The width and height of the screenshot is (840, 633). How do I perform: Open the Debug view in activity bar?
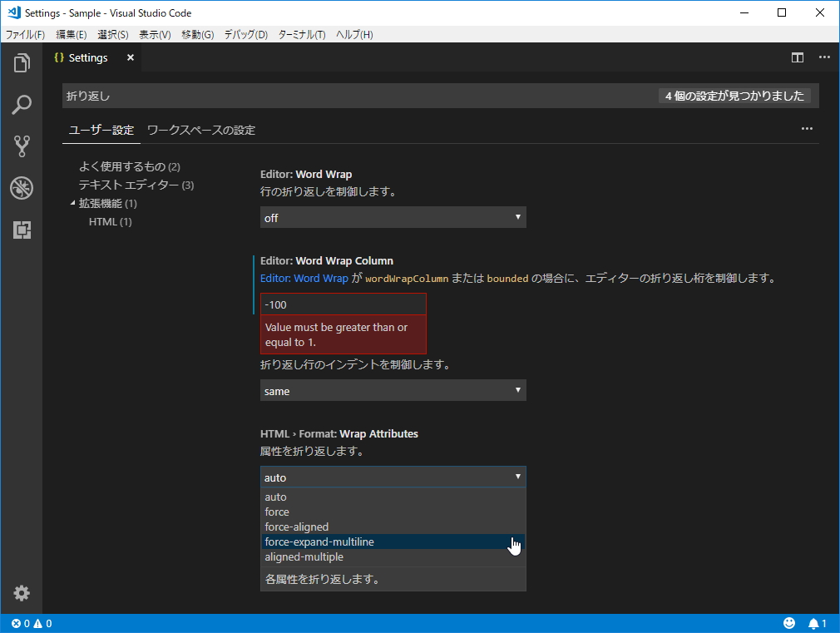(x=22, y=188)
